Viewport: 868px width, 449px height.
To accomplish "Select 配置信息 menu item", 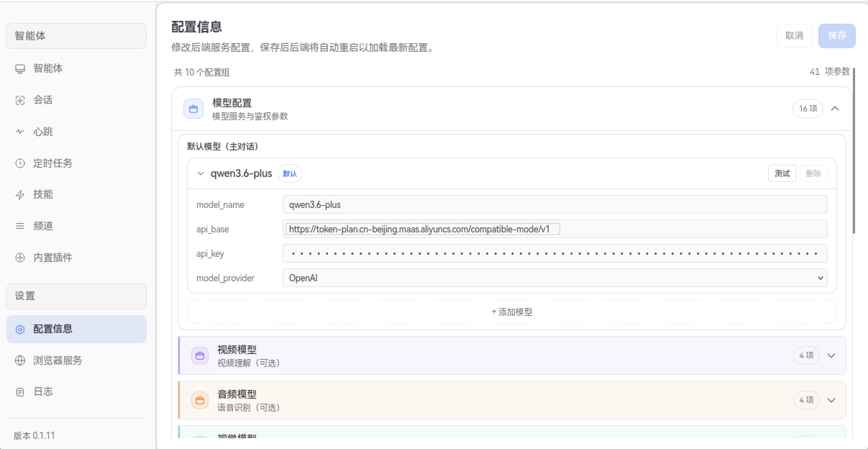I will [x=77, y=329].
